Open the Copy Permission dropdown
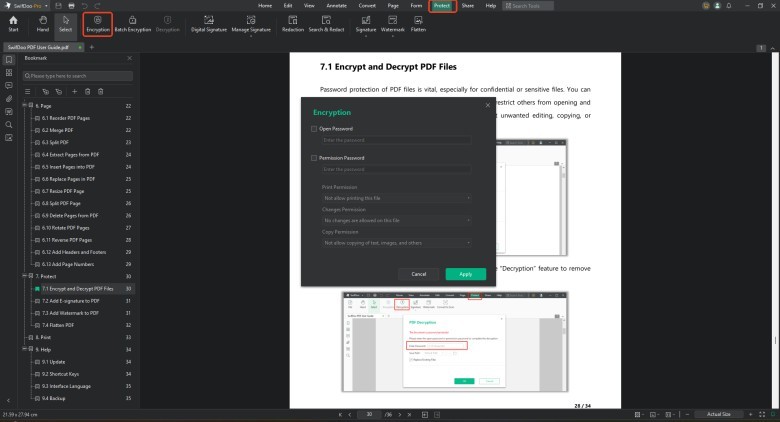 (396, 243)
